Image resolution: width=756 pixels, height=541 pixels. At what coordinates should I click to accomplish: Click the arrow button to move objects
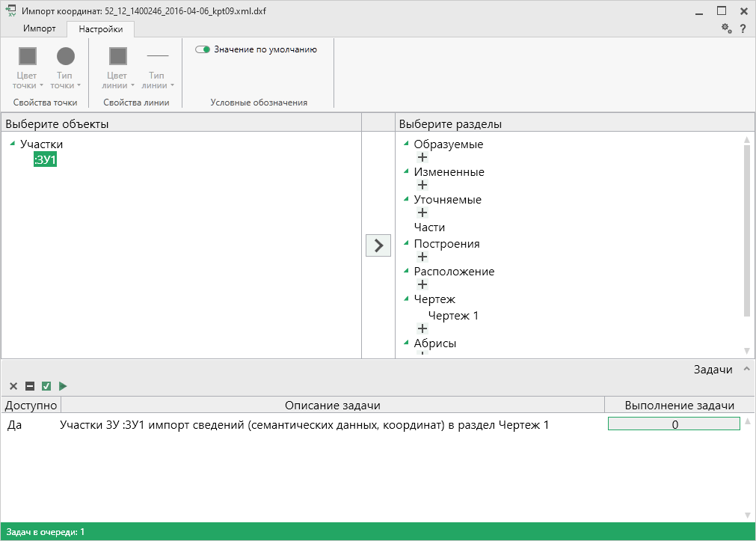[378, 245]
